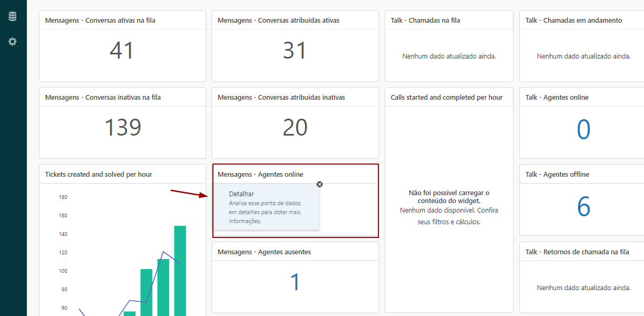The image size is (644, 316).
Task: Click the 31 assigned active conversations value
Action: pos(295,51)
